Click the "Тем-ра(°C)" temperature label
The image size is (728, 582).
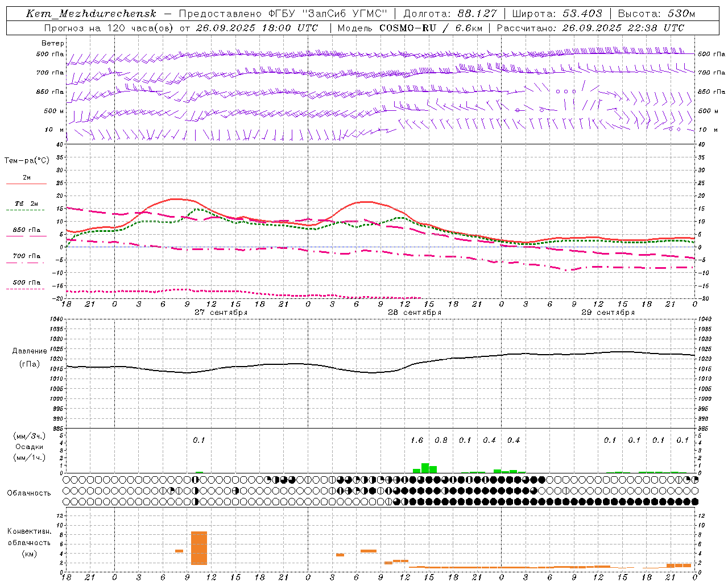pos(27,161)
